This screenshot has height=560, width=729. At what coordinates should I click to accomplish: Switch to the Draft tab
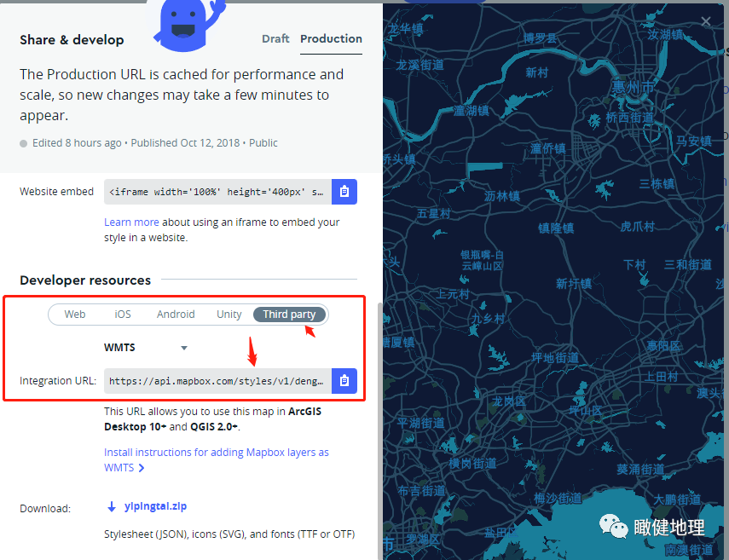275,38
